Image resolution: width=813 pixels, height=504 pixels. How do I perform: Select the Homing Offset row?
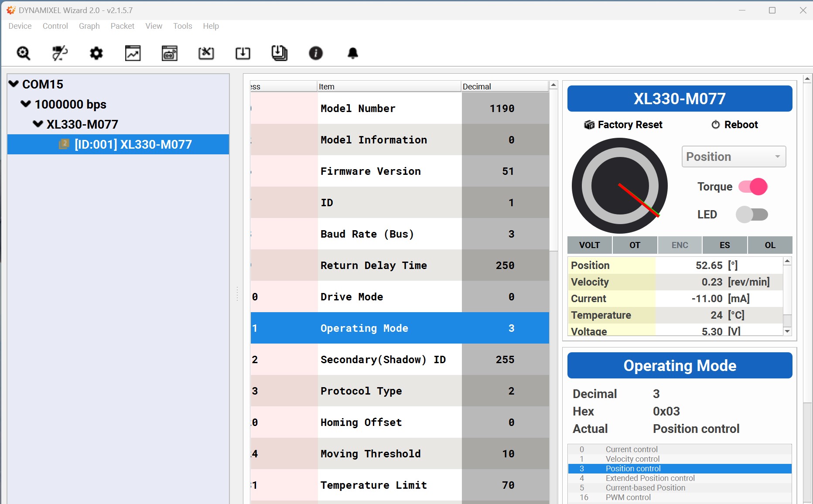tap(400, 422)
